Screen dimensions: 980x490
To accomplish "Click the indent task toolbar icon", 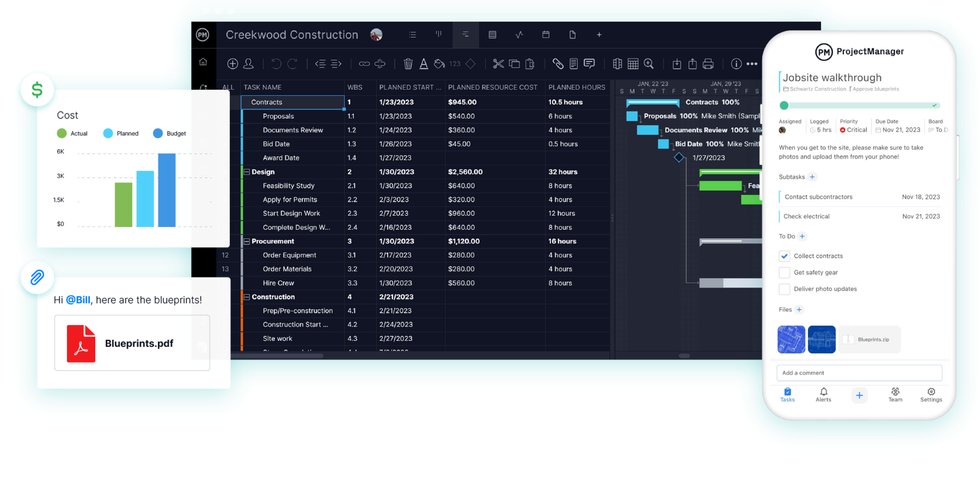I will tap(336, 64).
